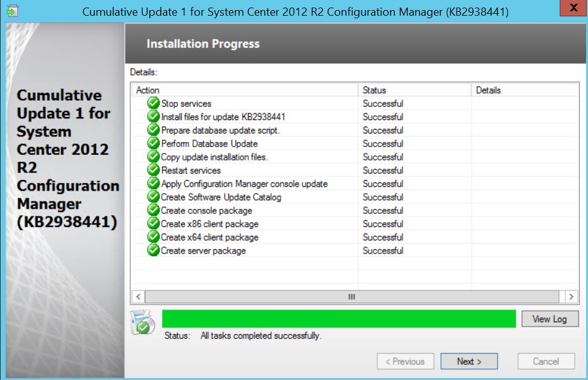Click the check icon beside Copy update installation files
The width and height of the screenshot is (588, 380).
pos(153,157)
